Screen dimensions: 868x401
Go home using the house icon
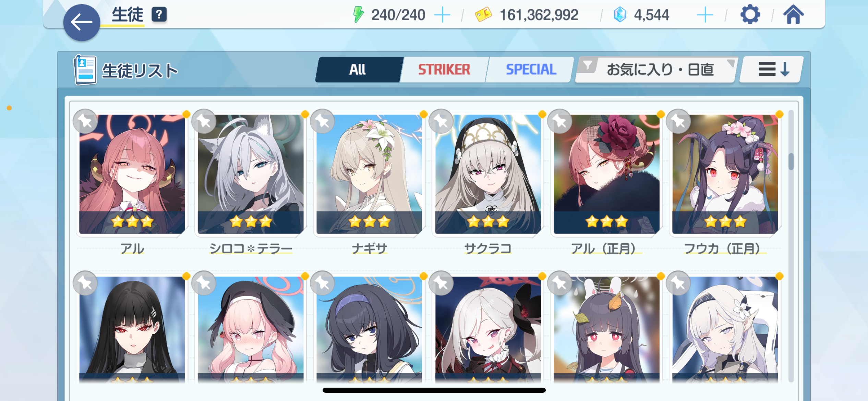(793, 15)
